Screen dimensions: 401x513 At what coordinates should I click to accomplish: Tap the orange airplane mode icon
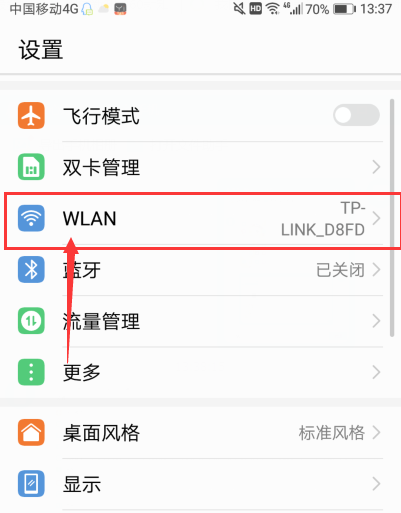click(x=31, y=116)
